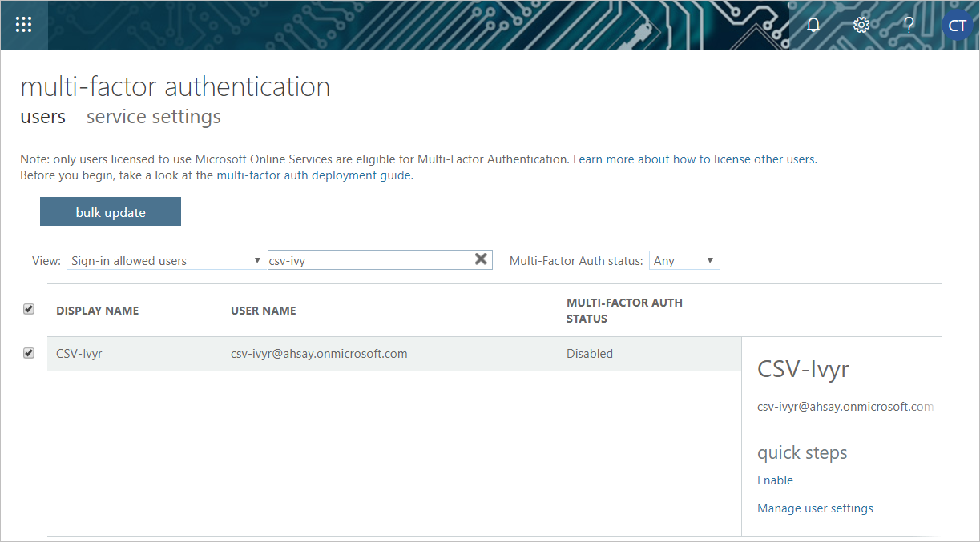The image size is (980, 542).
Task: Click Enable under quick steps
Action: [775, 480]
